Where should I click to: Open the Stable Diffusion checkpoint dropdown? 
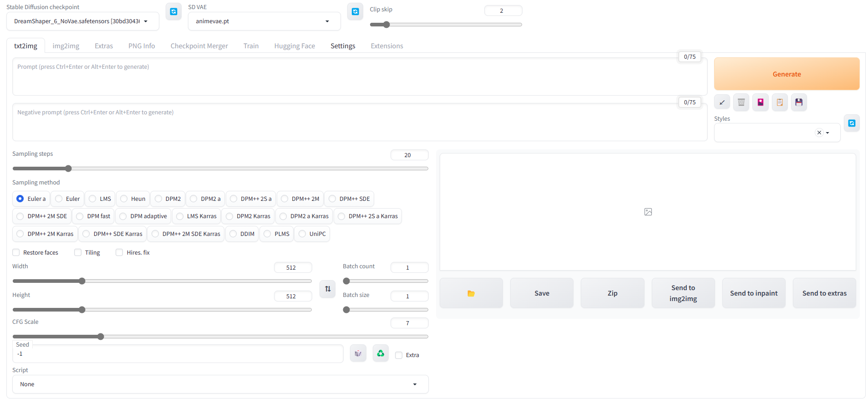[x=82, y=21]
